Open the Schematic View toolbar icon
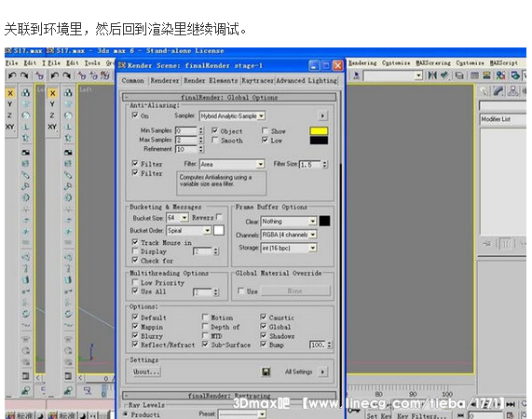The image size is (532, 419). click(x=487, y=75)
